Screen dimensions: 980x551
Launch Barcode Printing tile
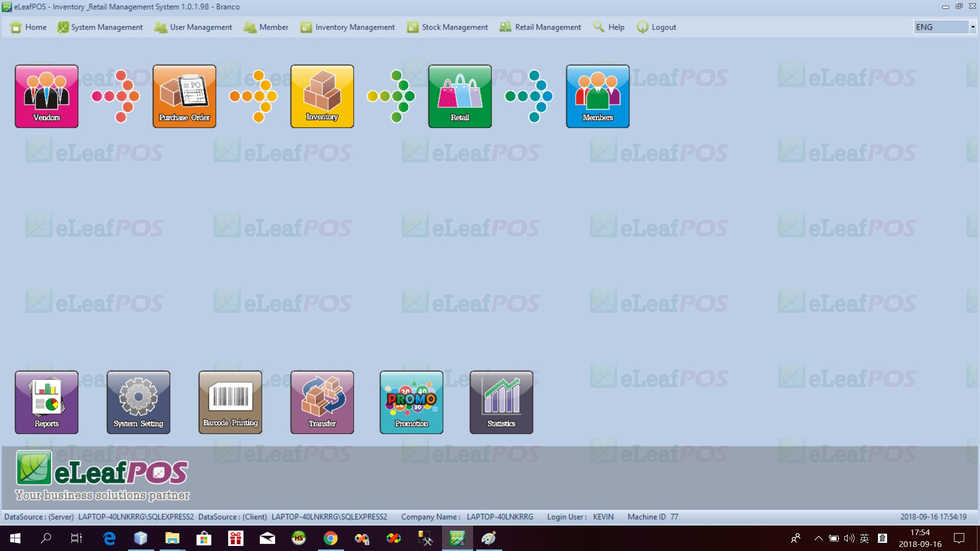230,402
